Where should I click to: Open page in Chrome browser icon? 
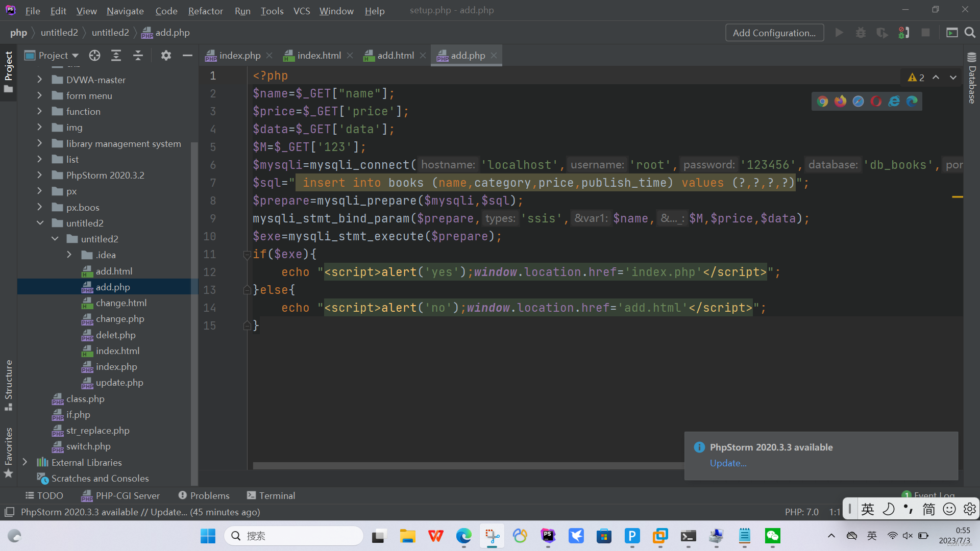click(822, 102)
